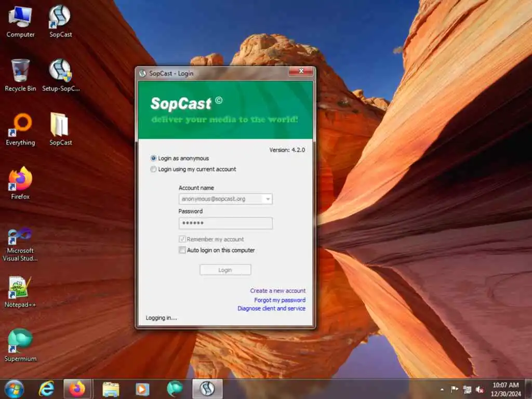
Task: Open Microsoft Visual Studio desktop shortcut
Action: coord(20,244)
